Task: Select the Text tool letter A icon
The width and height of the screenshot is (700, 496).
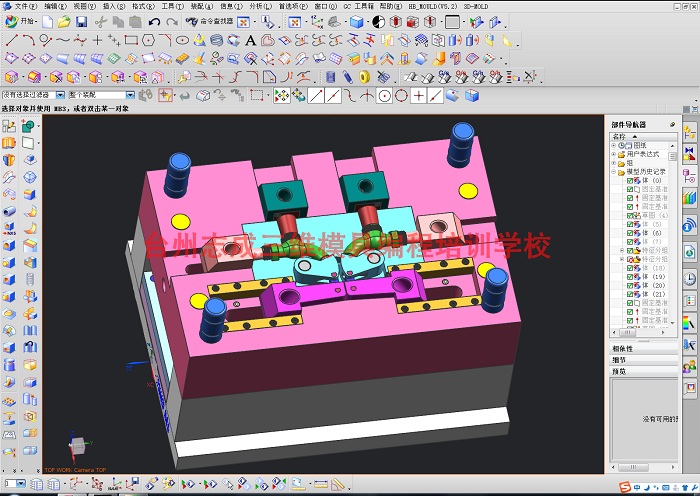Action: tap(250, 41)
